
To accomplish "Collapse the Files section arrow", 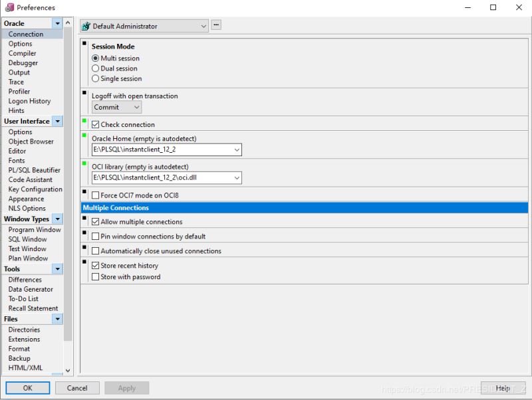I will coord(57,319).
